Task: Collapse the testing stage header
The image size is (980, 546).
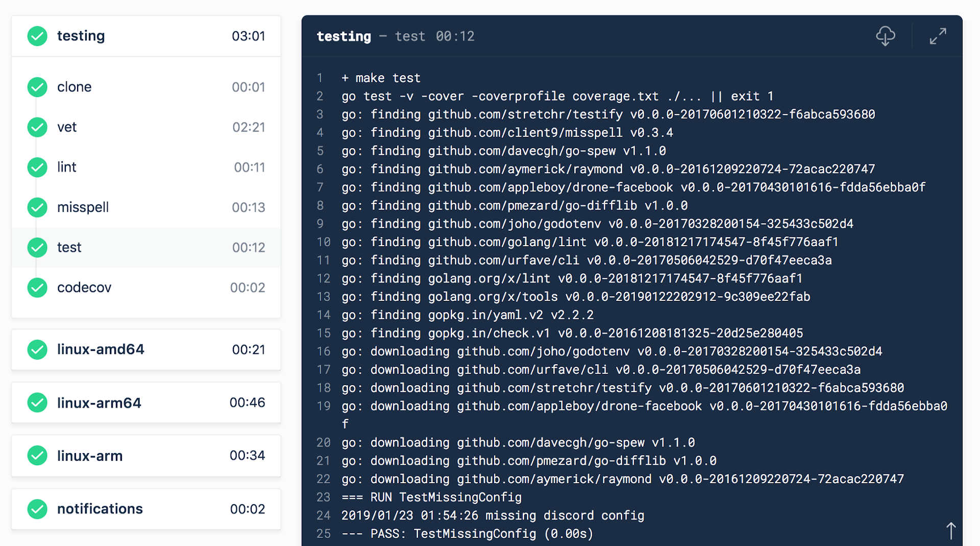Action: pyautogui.click(x=146, y=36)
